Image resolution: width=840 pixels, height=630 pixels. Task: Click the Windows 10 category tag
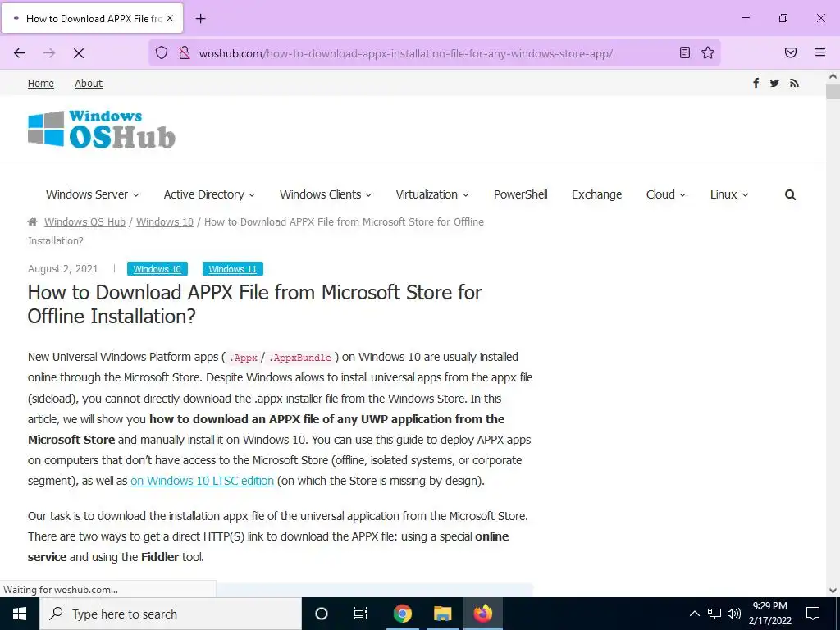click(157, 269)
